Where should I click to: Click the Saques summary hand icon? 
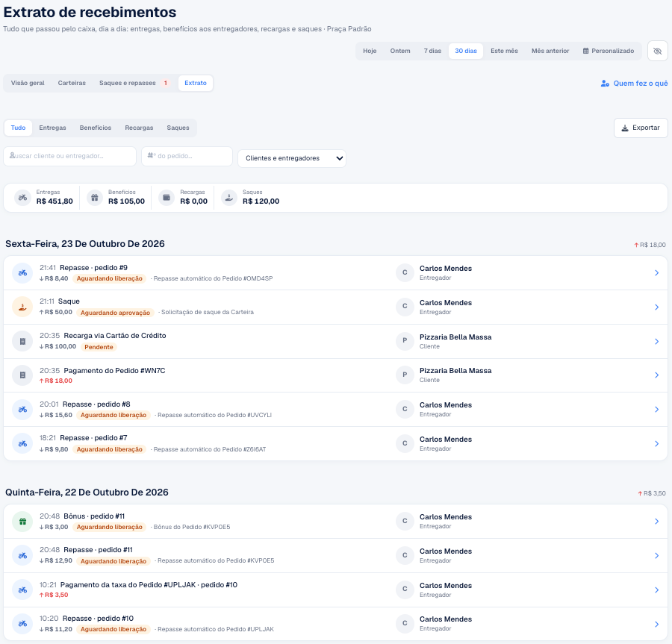click(229, 198)
